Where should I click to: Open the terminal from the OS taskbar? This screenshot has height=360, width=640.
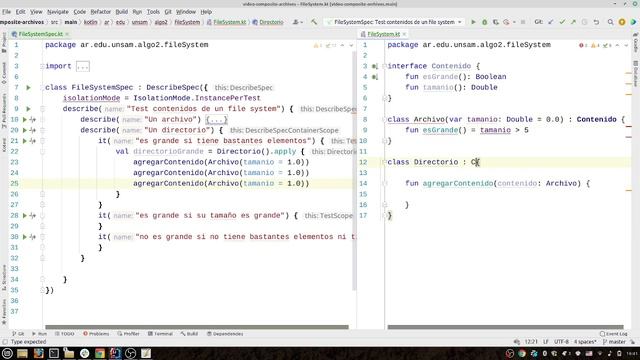point(54,353)
